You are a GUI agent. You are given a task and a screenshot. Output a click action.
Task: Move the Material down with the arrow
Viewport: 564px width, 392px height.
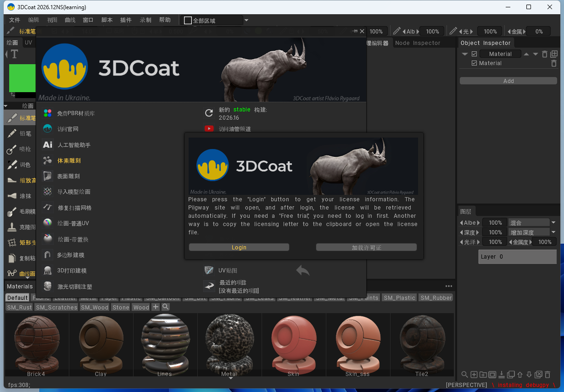coord(535,54)
